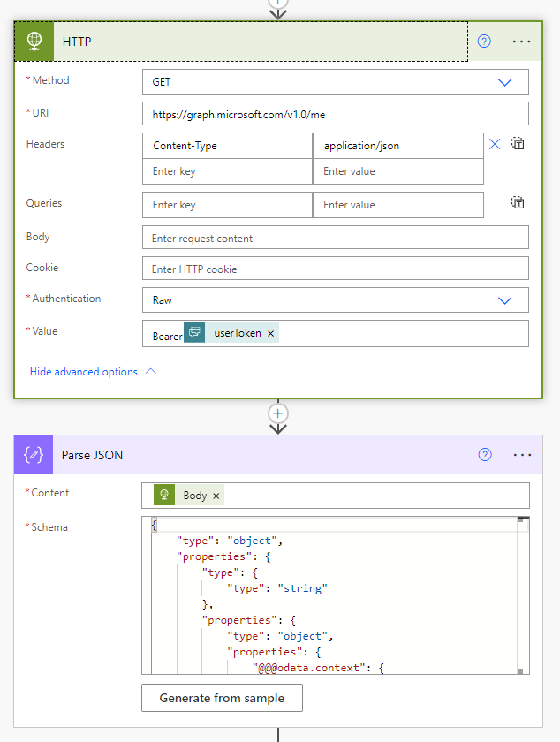
Task: Expand the Method dropdown showing GET
Action: 504,82
